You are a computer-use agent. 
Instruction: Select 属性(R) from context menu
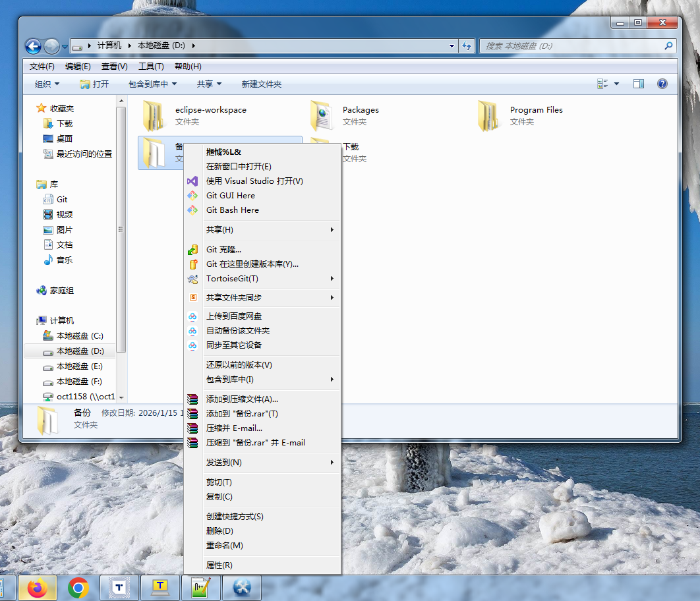coord(219,565)
